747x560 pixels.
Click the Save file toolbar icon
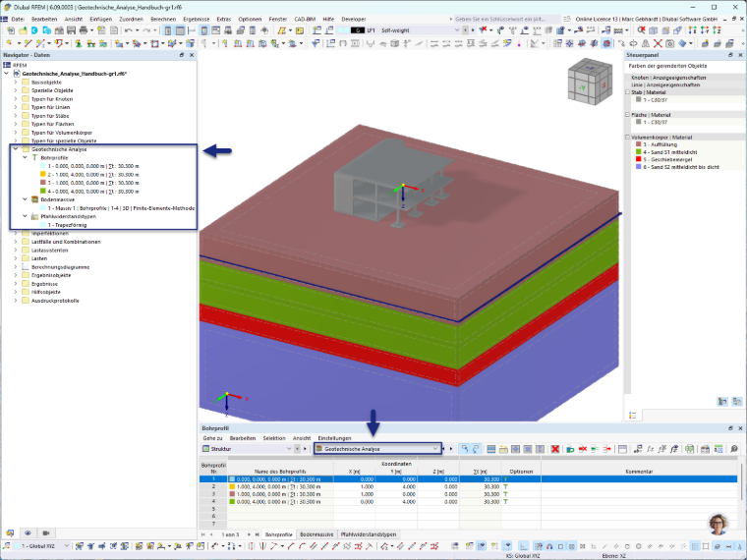pyautogui.click(x=71, y=30)
